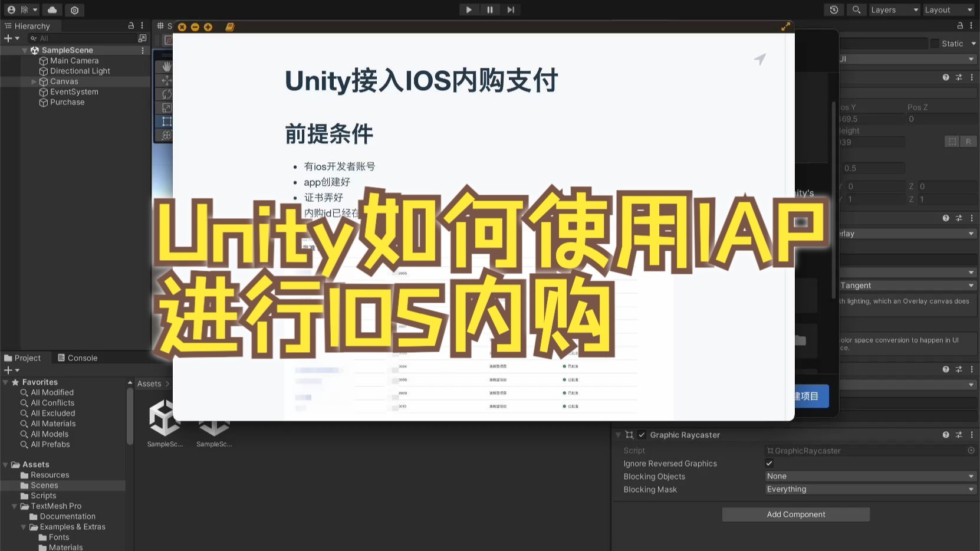Check the Static checkbox in the Inspector
This screenshot has width=980, height=551.
coord(935,43)
